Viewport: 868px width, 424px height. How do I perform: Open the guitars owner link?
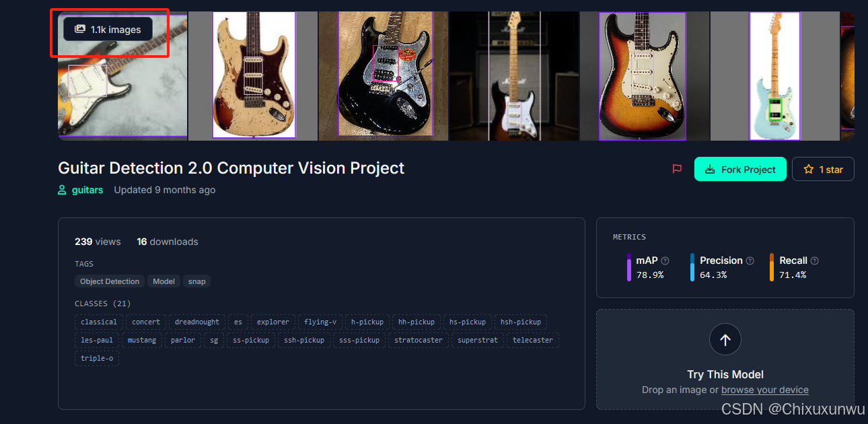(87, 190)
